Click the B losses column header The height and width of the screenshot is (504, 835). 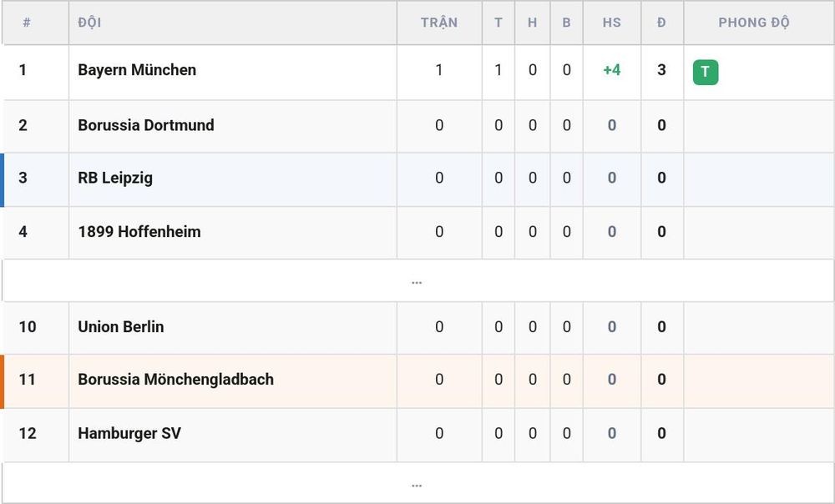coord(567,23)
